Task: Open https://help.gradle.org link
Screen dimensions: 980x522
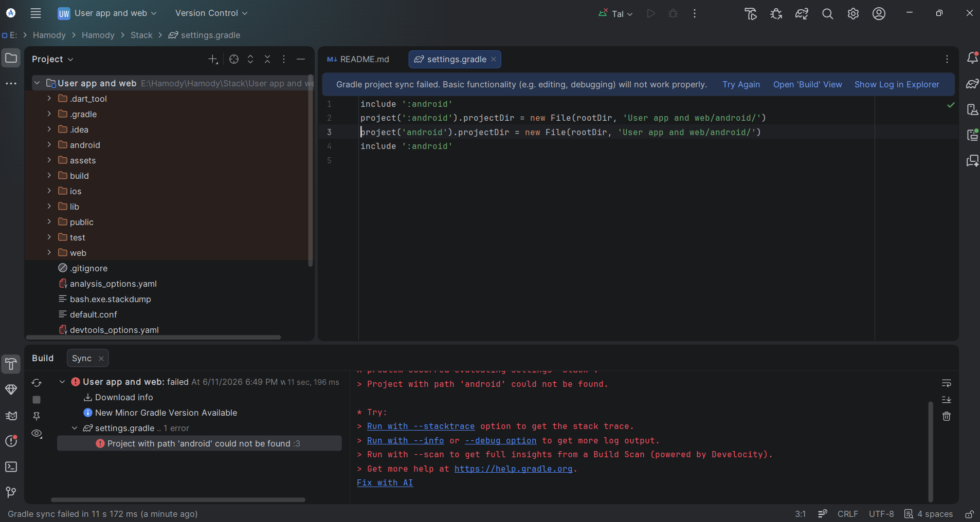Action: tap(513, 469)
